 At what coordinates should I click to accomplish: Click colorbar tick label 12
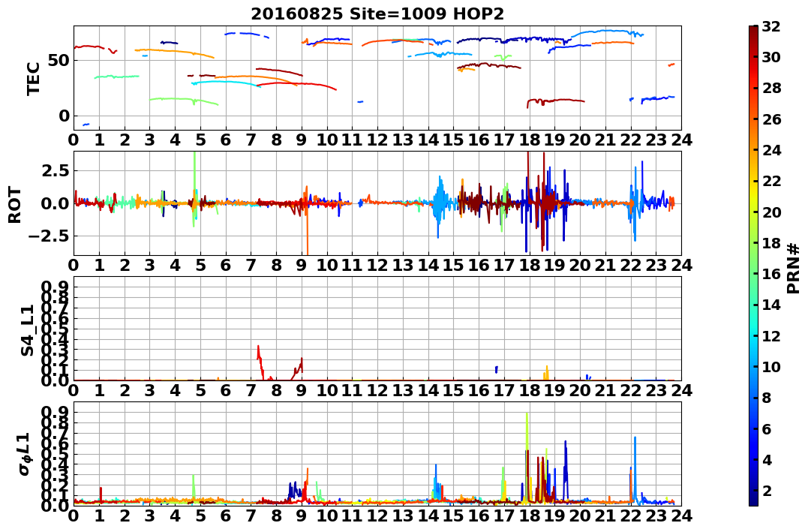point(771,335)
